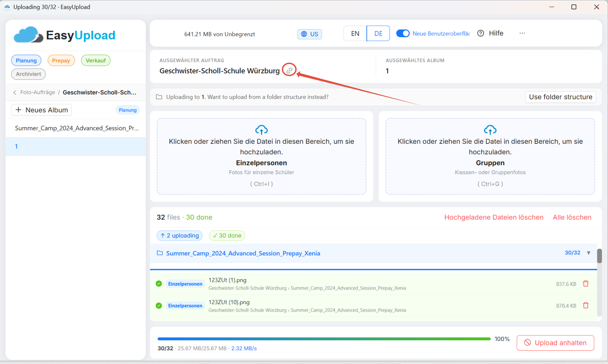The image size is (608, 364).
Task: Click the Gruppen upload drop area
Action: tap(490, 156)
